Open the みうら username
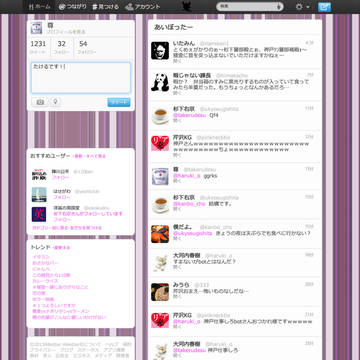The height and width of the screenshot is (360, 360). point(181,285)
